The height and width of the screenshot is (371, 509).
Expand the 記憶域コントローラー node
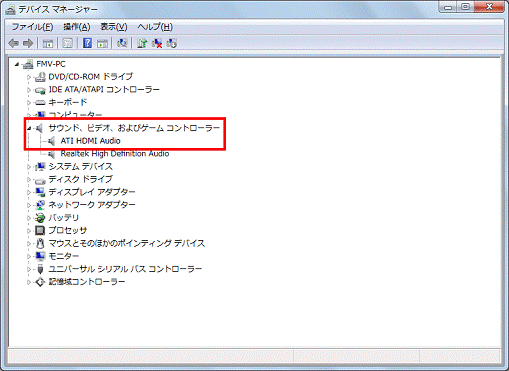(29, 282)
